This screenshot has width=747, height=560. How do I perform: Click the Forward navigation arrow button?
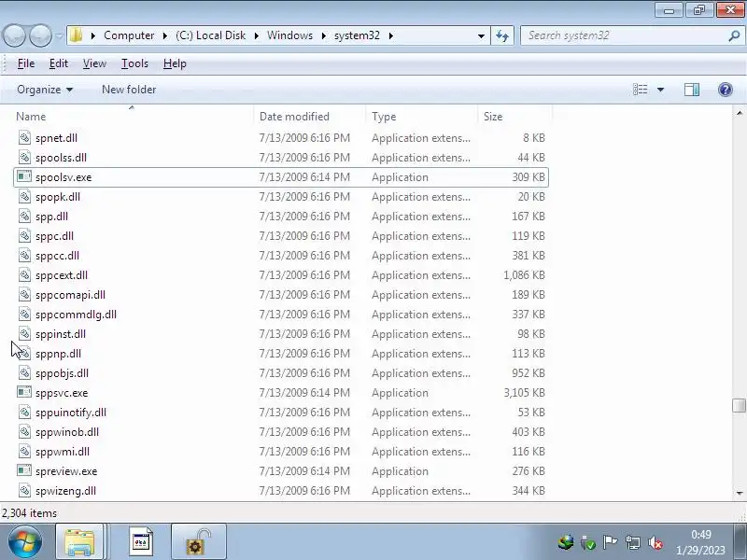tap(40, 35)
